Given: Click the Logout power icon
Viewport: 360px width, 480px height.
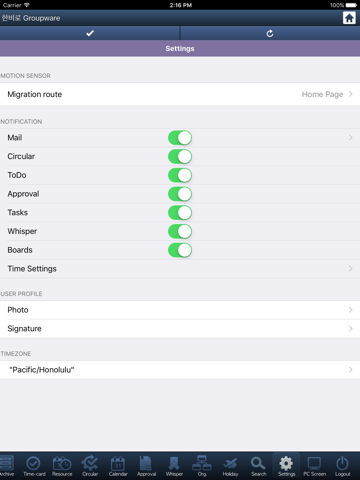Looking at the screenshot, I should coord(342,466).
